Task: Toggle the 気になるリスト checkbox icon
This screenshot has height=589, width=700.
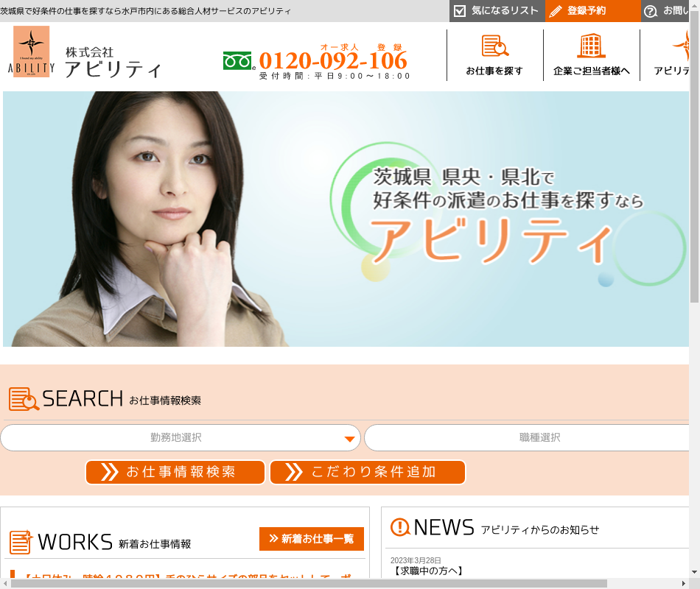Action: point(460,11)
